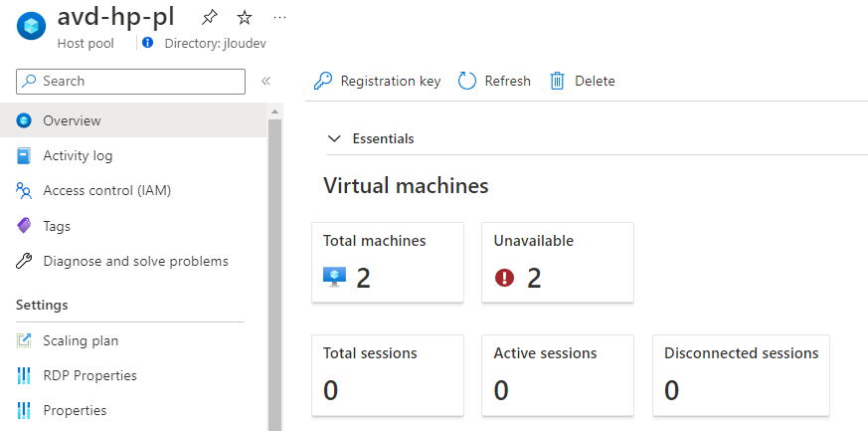Click the search magnifier icon
The height and width of the screenshot is (431, 868).
coord(30,82)
